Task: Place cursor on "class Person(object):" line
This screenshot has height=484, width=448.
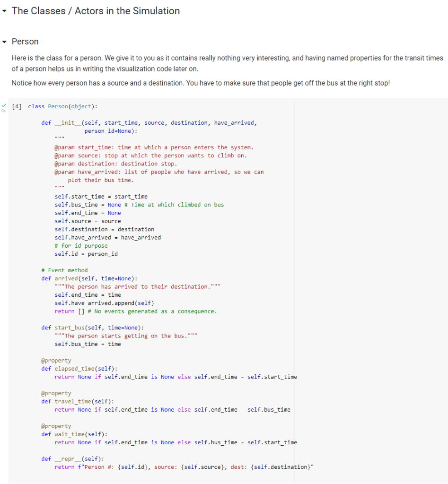Action: (x=63, y=106)
